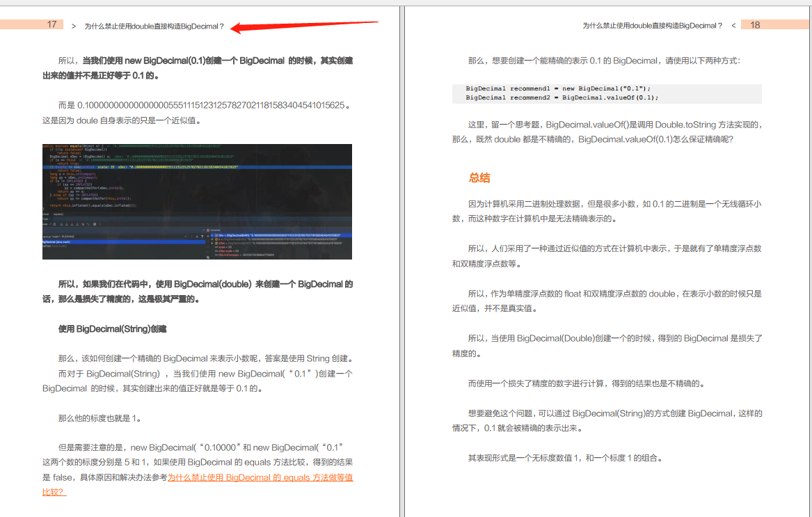
Task: Click the highlighted green line inside the screenshot
Action: 197,167
